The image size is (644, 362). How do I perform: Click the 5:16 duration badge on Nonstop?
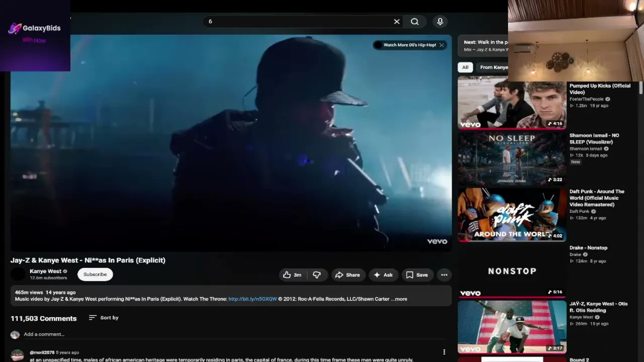[555, 292]
